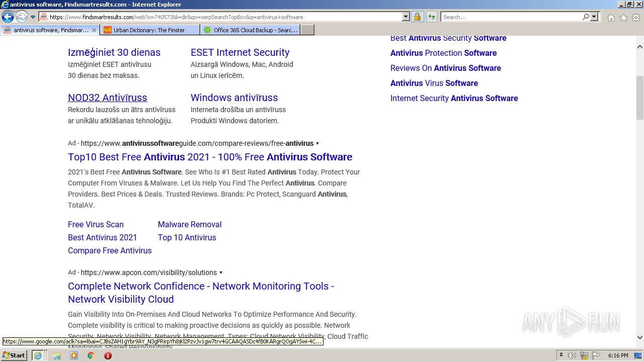Refresh the page with the green arrows icon
This screenshot has height=362, width=644.
(432, 17)
